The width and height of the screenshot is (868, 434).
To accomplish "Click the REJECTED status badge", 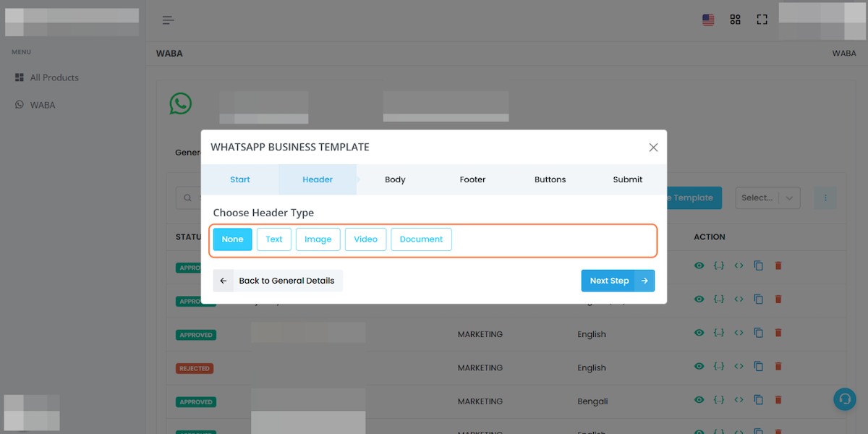I will (x=195, y=368).
